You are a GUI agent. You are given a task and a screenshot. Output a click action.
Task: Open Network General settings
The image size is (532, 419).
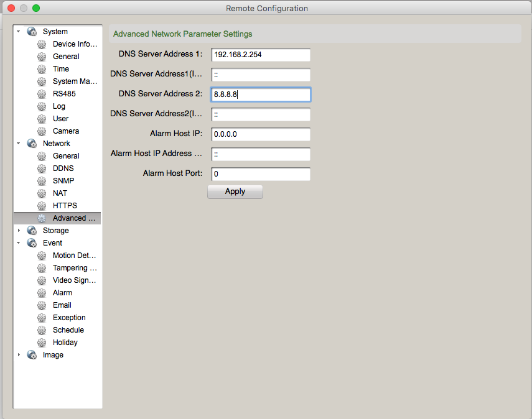tap(66, 156)
